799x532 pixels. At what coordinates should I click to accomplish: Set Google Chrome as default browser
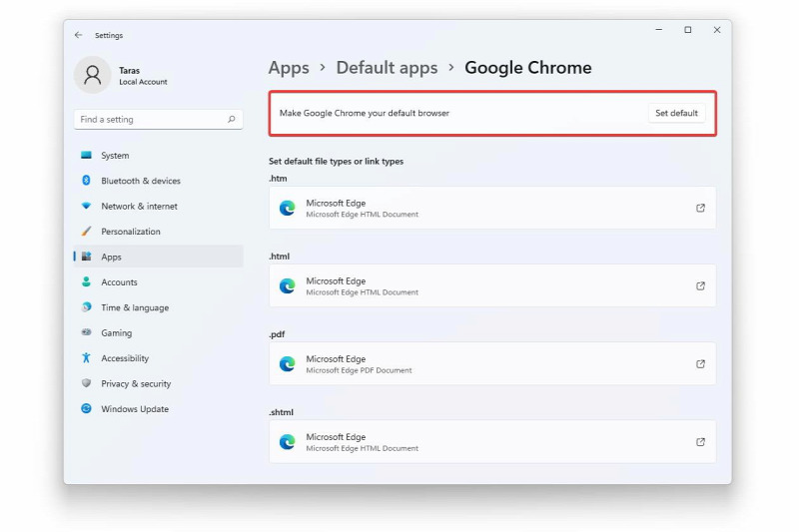(676, 113)
